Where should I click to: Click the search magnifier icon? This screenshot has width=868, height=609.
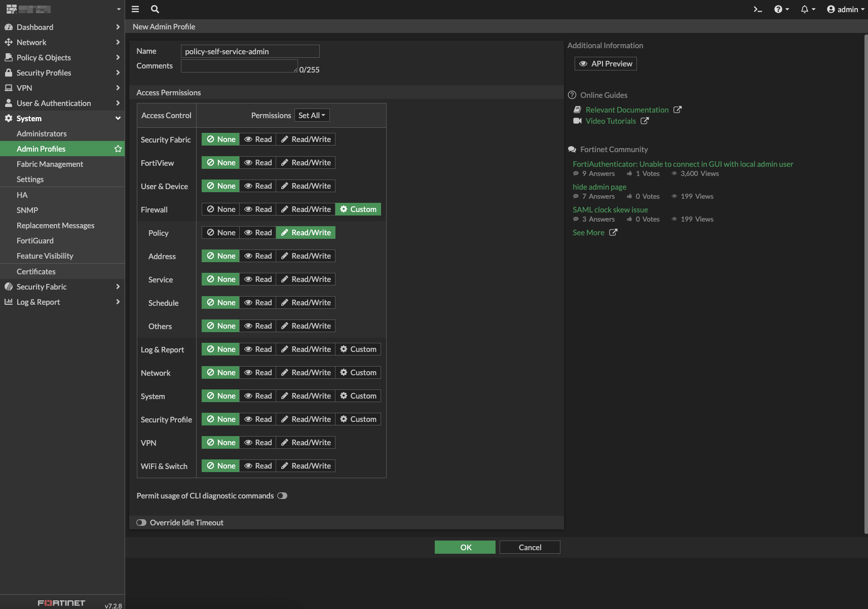155,9
